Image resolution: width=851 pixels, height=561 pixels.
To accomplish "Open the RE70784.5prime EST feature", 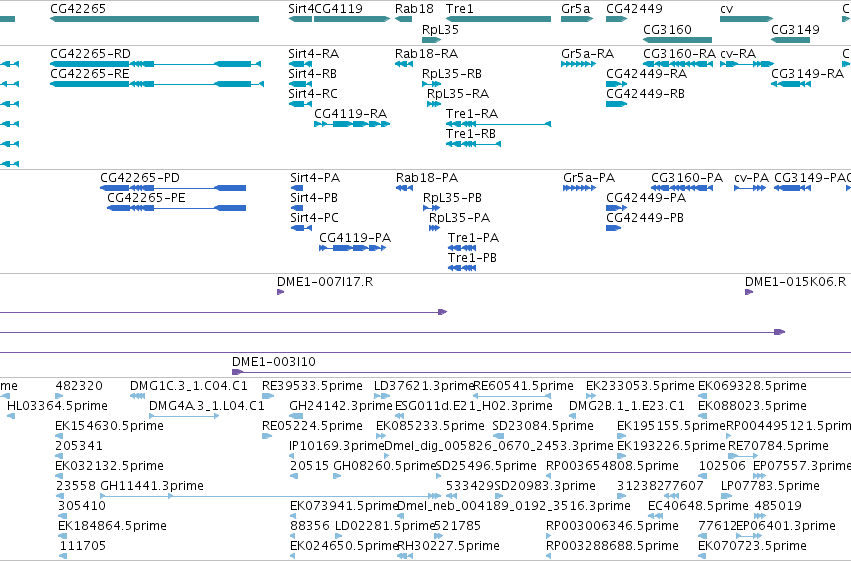I will point(743,456).
